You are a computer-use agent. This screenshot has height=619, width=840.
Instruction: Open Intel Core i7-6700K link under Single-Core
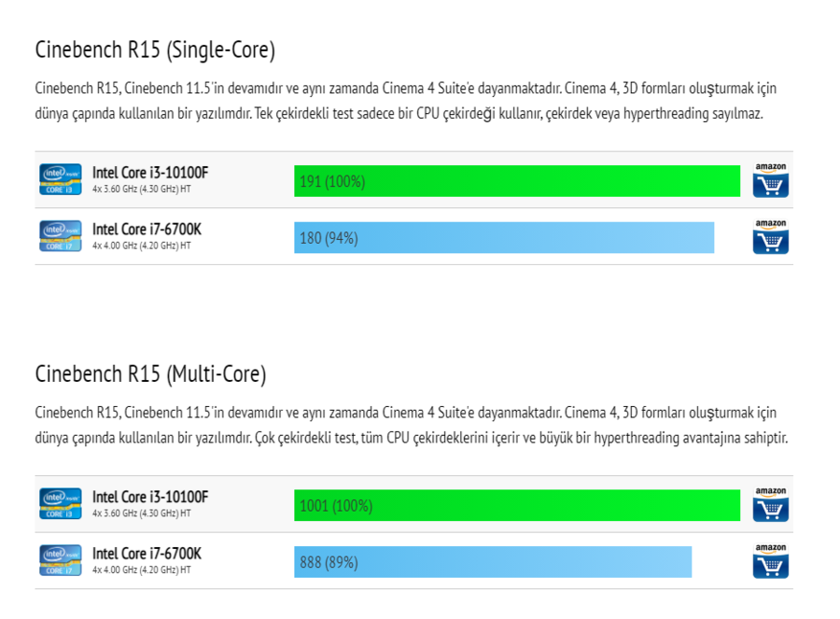(147, 229)
